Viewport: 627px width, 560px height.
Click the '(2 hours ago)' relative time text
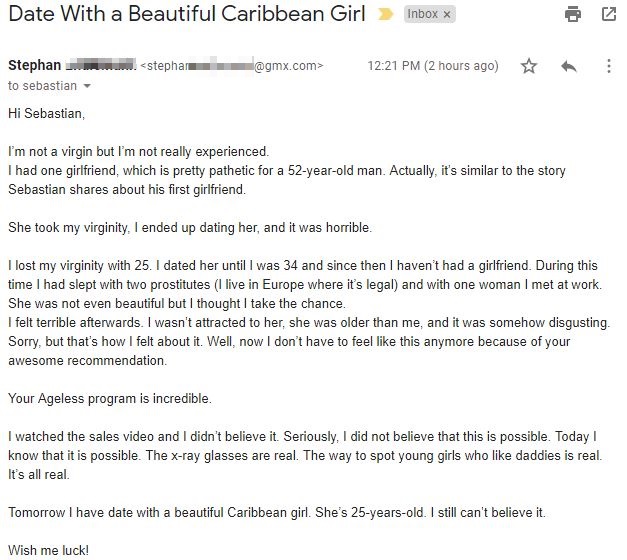coord(461,66)
